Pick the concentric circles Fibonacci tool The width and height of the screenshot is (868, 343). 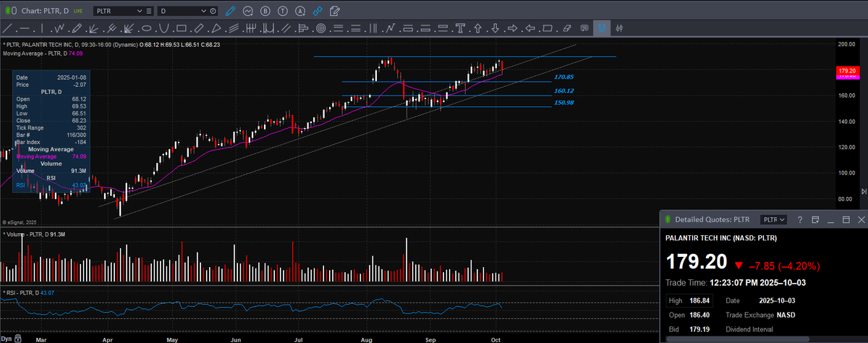pyautogui.click(x=320, y=28)
